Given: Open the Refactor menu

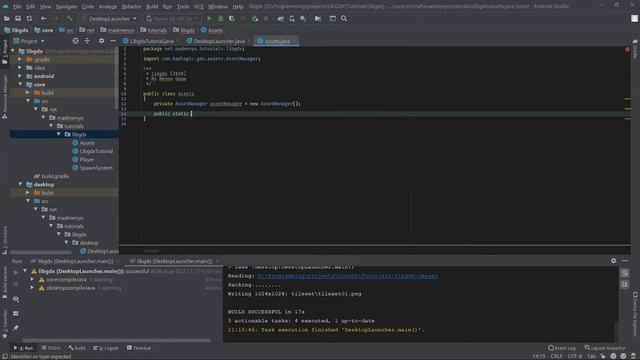Looking at the screenshot, I should 131,7.
